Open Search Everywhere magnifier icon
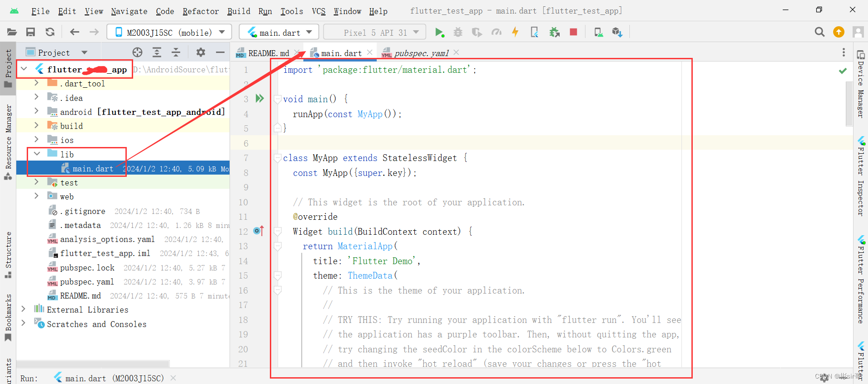This screenshot has height=384, width=868. (820, 32)
